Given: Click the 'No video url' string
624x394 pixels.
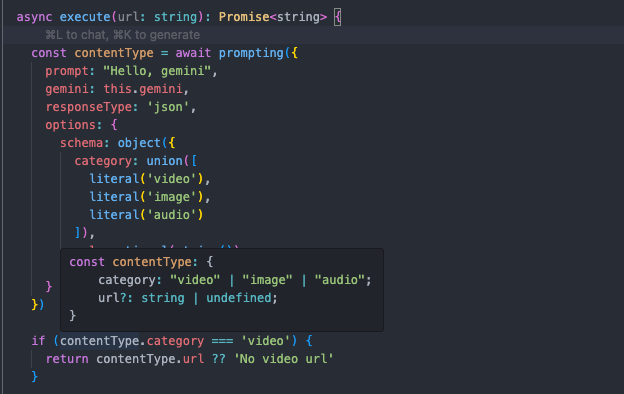Looking at the screenshot, I should tap(283, 359).
